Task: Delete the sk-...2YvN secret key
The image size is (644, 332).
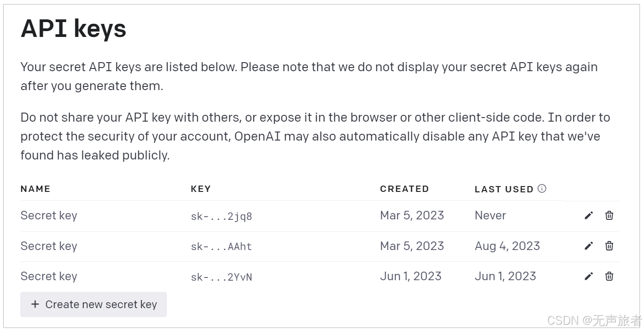Action: (x=609, y=276)
